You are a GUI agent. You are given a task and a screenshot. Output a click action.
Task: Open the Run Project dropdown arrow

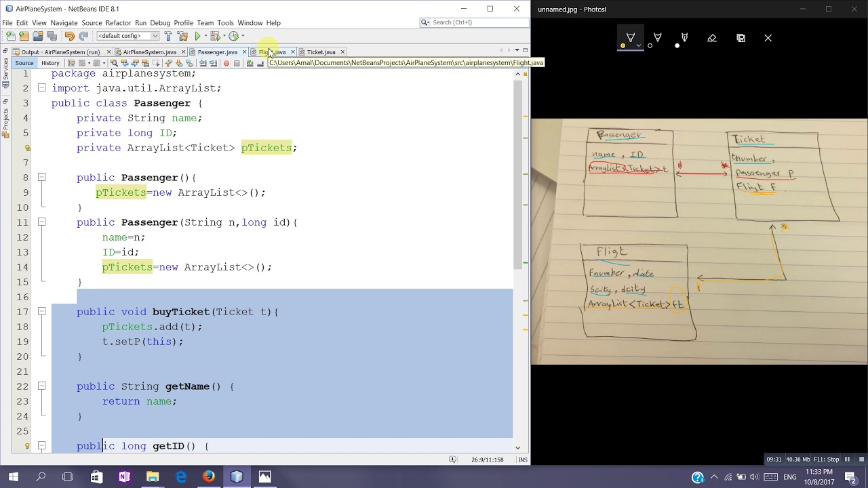(x=205, y=36)
